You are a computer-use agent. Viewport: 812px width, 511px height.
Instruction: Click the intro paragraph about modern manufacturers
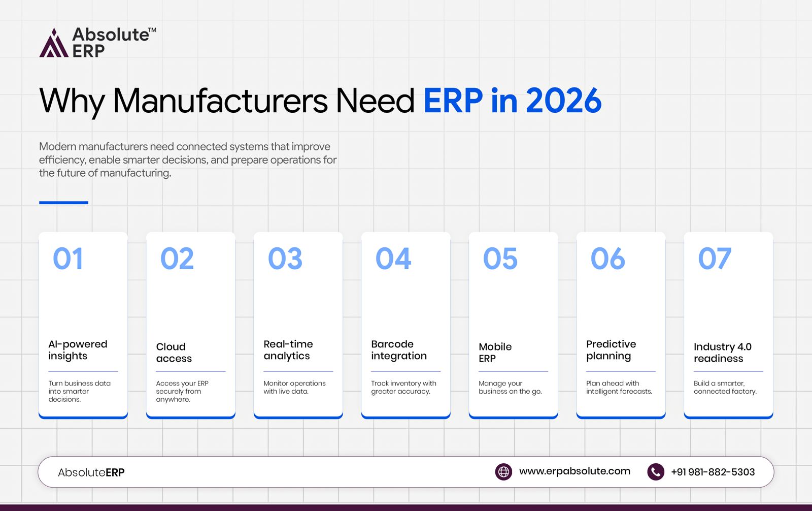tap(188, 159)
